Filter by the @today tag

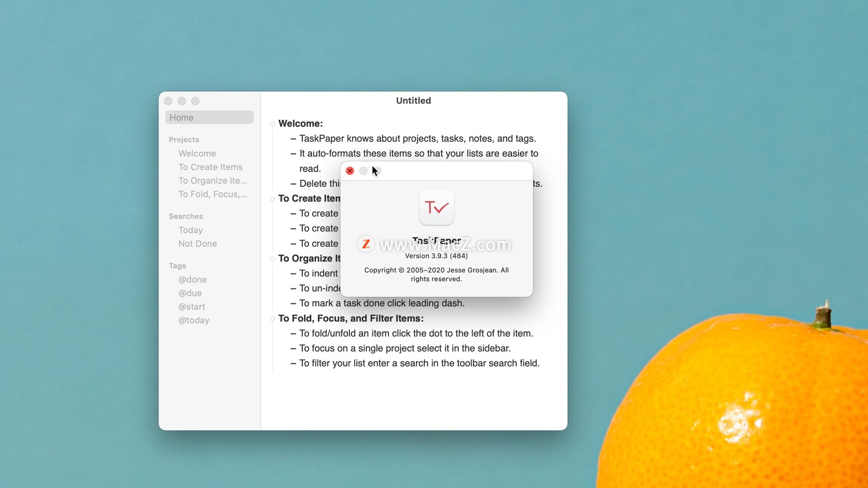[193, 320]
